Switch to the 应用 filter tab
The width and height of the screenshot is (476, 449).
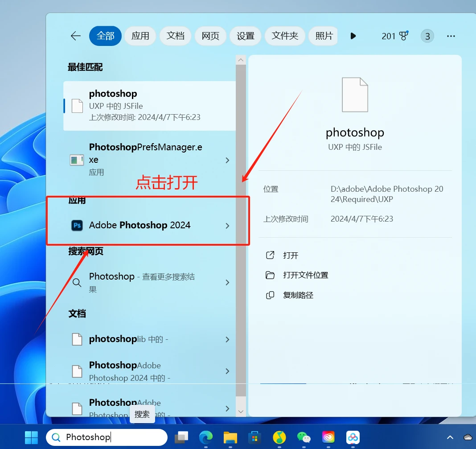click(x=140, y=36)
